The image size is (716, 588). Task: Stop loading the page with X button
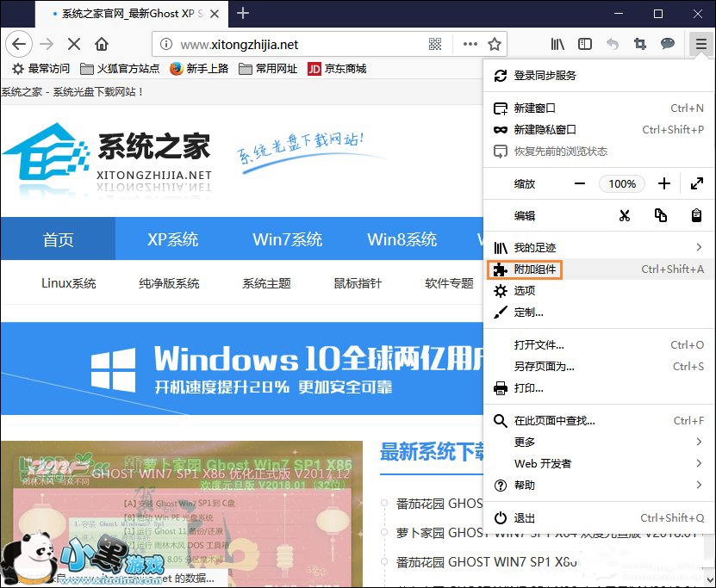(x=74, y=44)
